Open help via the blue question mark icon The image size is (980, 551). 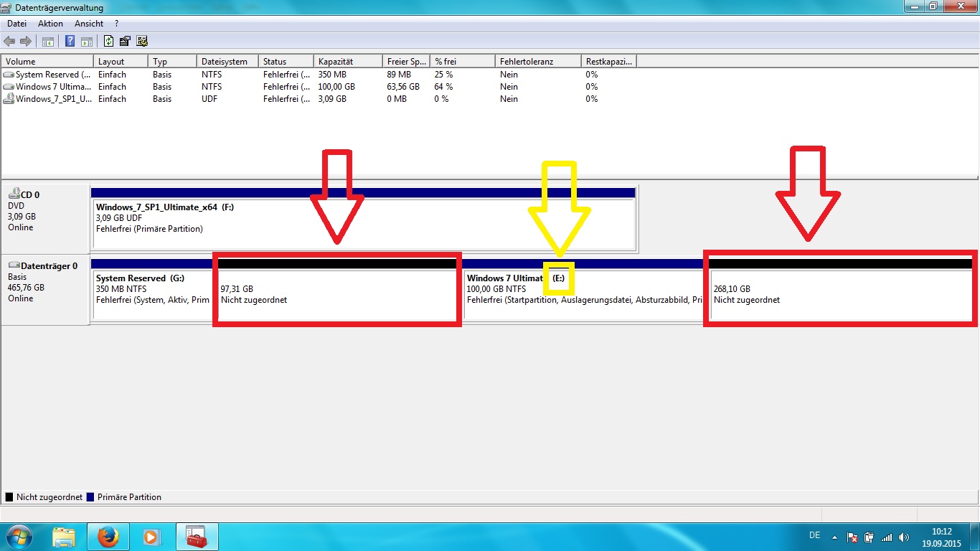point(70,41)
